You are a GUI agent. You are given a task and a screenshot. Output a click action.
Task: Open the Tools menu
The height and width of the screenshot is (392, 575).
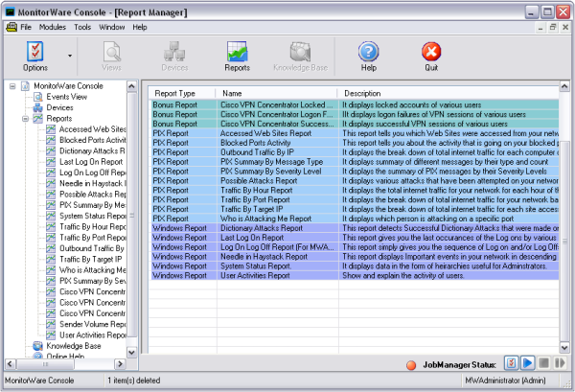pos(82,27)
